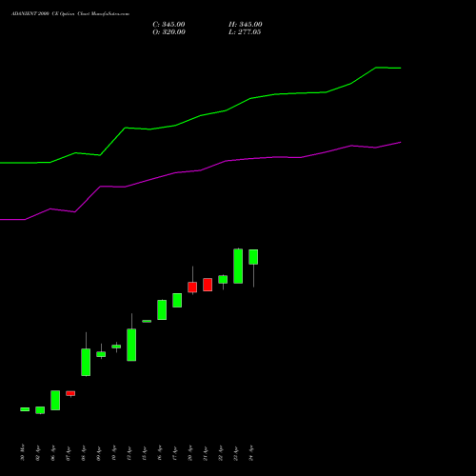The image size is (476, 476).
Task: Select the high value H: 345.00
Action: [x=246, y=25]
